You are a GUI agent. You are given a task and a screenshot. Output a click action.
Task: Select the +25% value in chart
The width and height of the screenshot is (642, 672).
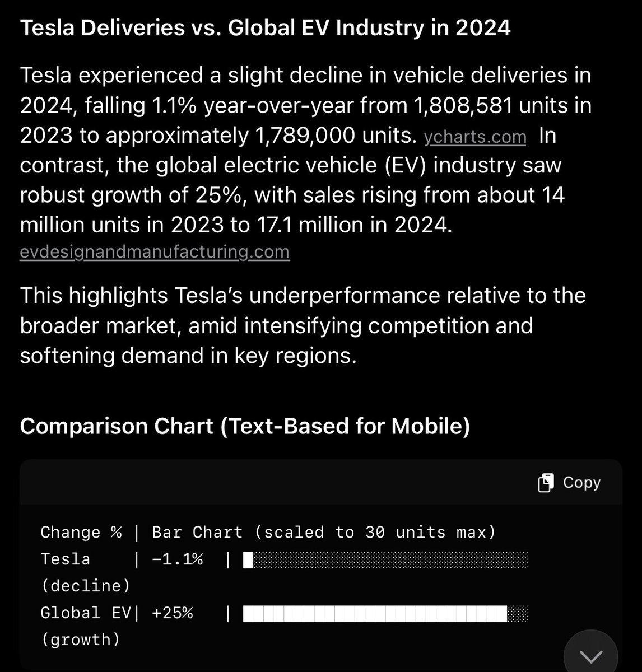(x=172, y=613)
